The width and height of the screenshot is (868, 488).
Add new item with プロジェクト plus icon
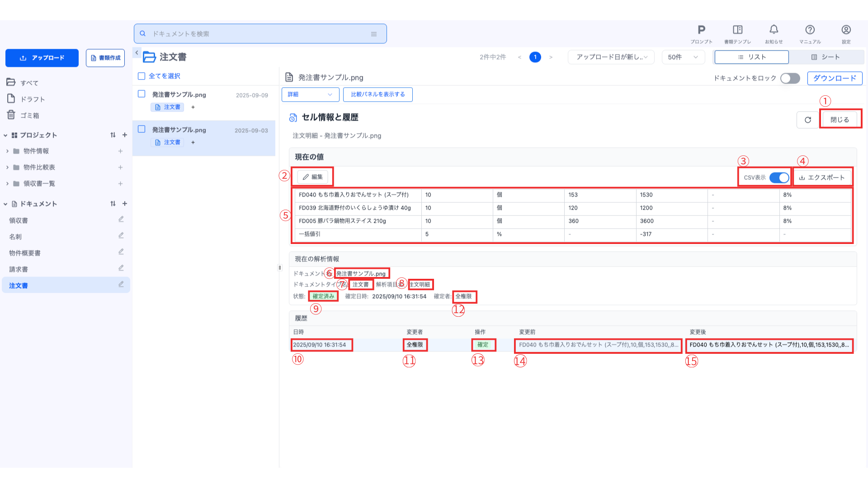click(x=125, y=135)
